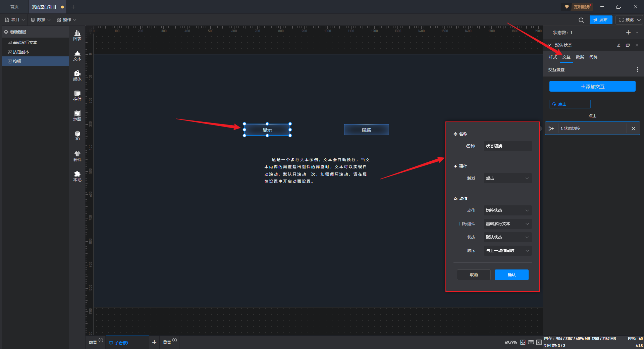This screenshot has height=349, width=644.
Task: Open the console terminal icon in status bar
Action: tap(539, 342)
